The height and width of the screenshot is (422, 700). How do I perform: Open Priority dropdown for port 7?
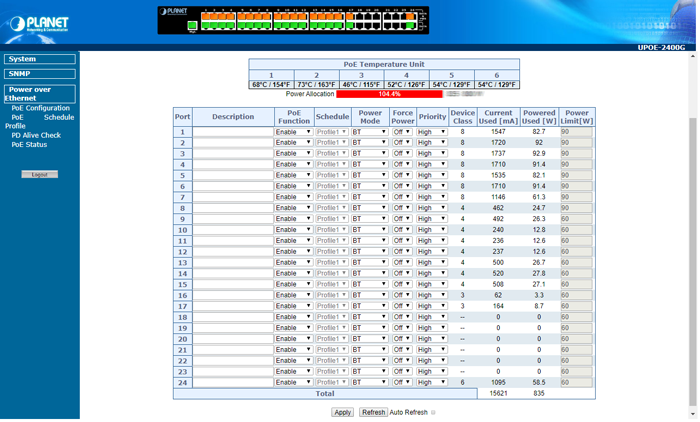pos(432,197)
